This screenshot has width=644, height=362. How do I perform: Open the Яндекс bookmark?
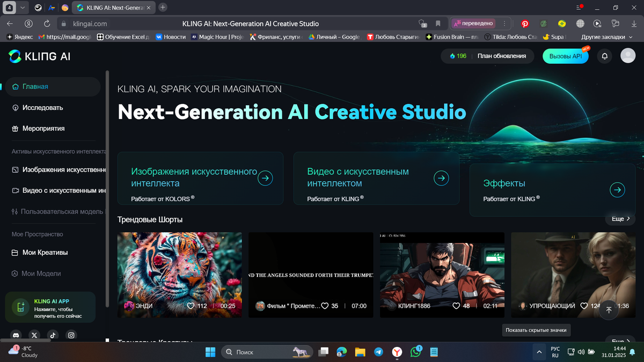19,37
